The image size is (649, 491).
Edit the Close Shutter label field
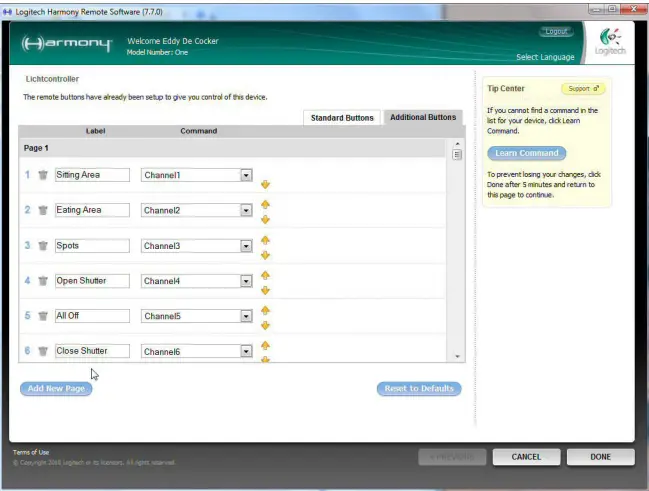[92, 351]
